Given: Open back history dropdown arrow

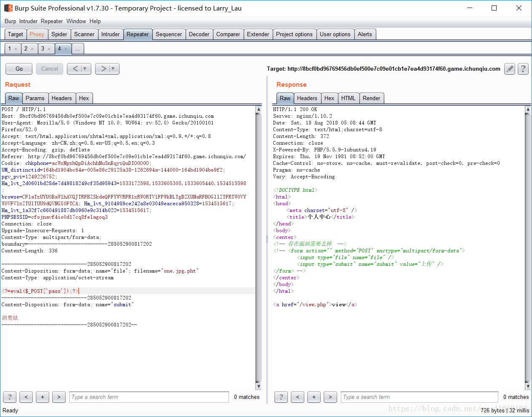Looking at the screenshot, I should 85,69.
